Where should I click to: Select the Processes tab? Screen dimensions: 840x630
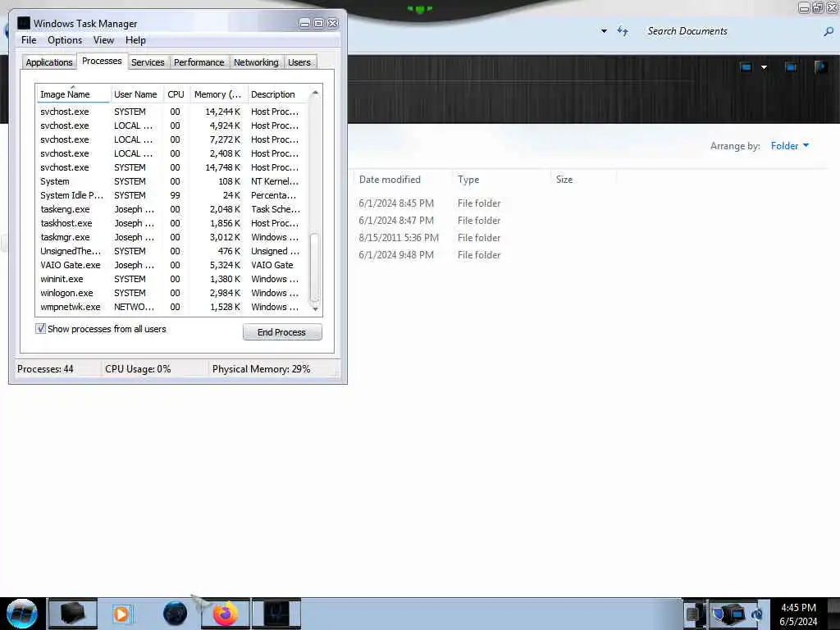click(102, 61)
